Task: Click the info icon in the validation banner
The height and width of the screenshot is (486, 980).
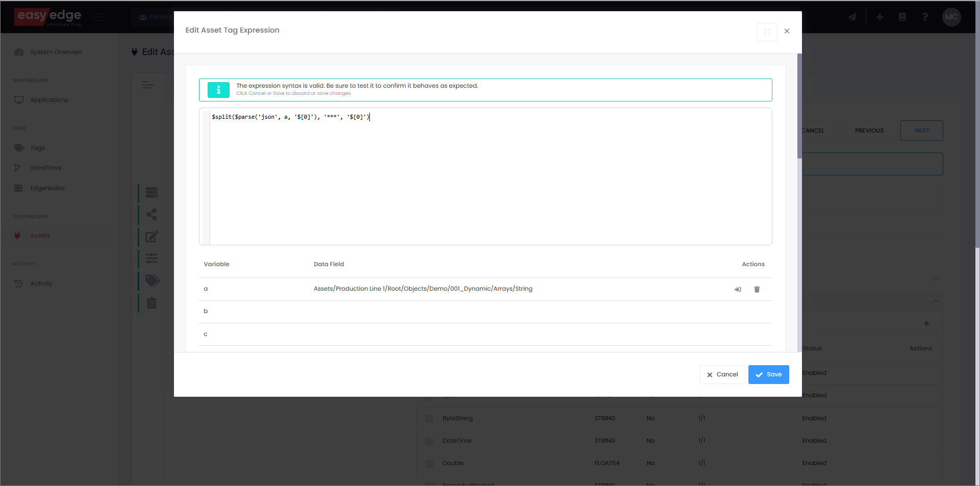Action: click(x=218, y=90)
